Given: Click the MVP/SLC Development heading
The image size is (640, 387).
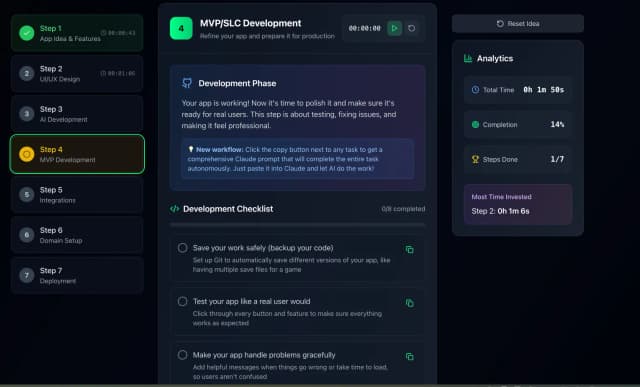Looking at the screenshot, I should 251,23.
